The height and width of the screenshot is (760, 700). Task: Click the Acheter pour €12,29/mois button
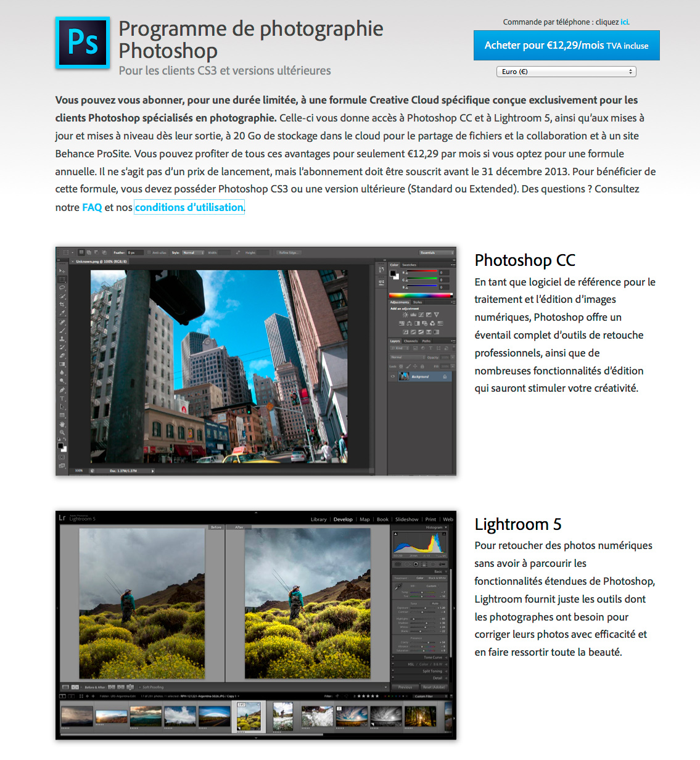pos(566,45)
